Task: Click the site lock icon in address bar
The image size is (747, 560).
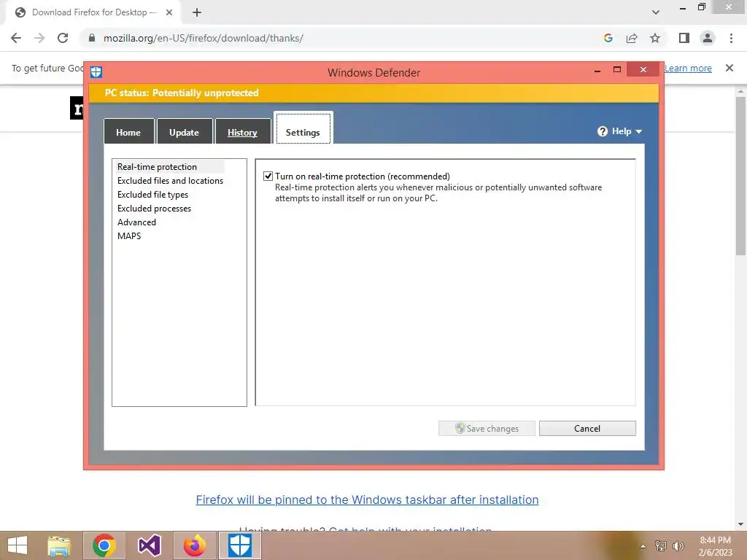Action: [x=92, y=38]
